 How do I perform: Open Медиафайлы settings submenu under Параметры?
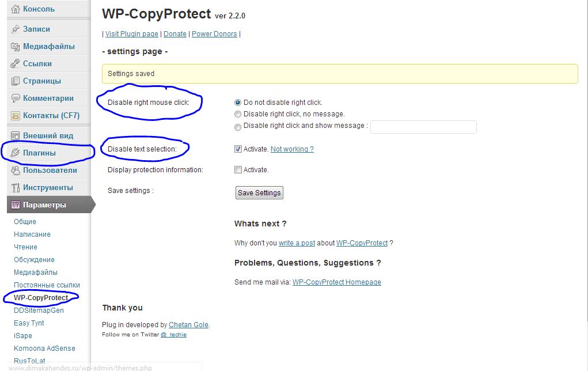[36, 272]
